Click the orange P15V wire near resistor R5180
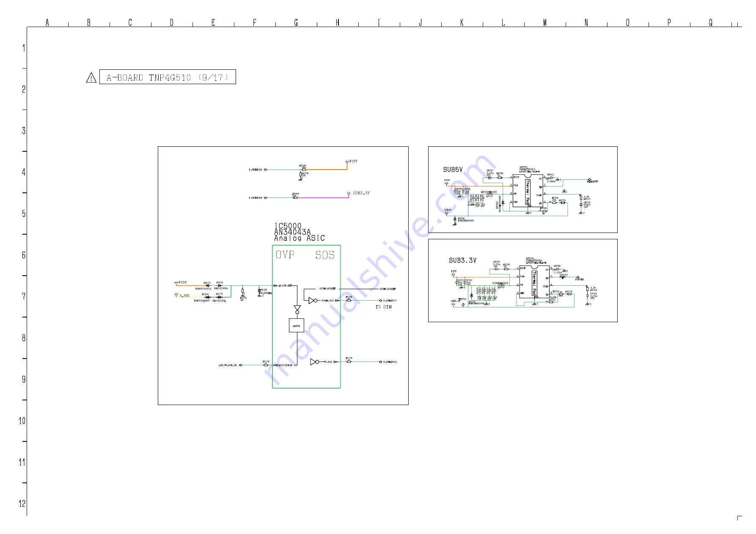Image resolution: width=756 pixels, height=534 pixels. 327,170
